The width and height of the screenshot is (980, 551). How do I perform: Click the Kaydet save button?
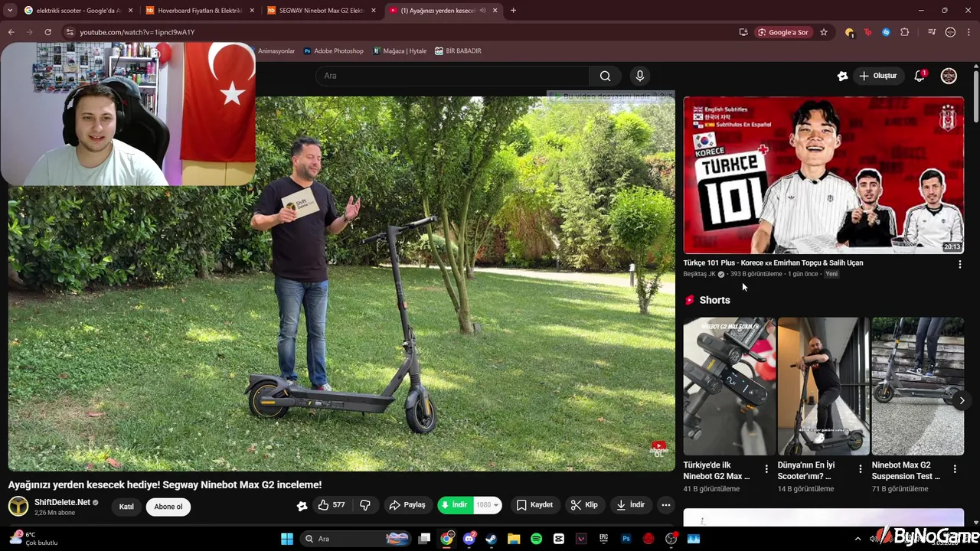point(534,505)
